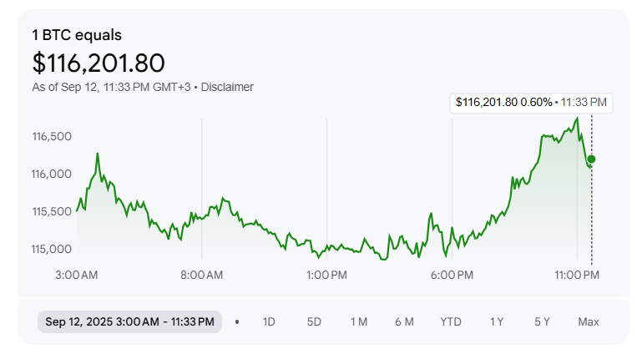This screenshot has height=364, width=642.
Task: Click the 3:00 AM time axis label
Action: (x=77, y=275)
